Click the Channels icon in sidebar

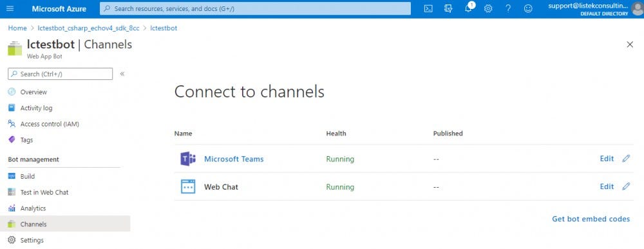click(x=12, y=224)
